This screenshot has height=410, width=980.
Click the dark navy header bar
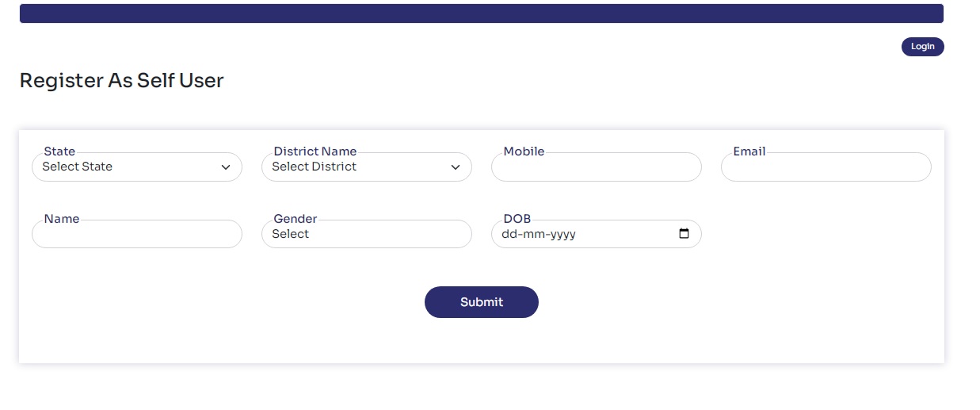click(x=481, y=13)
